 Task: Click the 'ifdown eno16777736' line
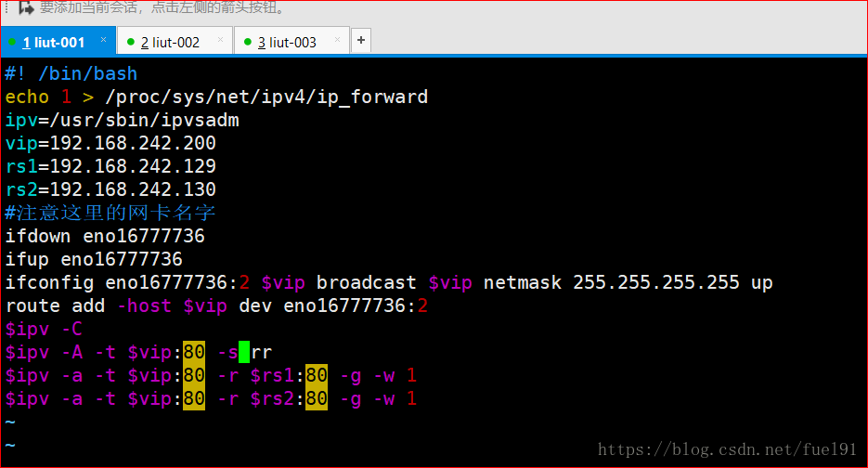[x=105, y=237]
